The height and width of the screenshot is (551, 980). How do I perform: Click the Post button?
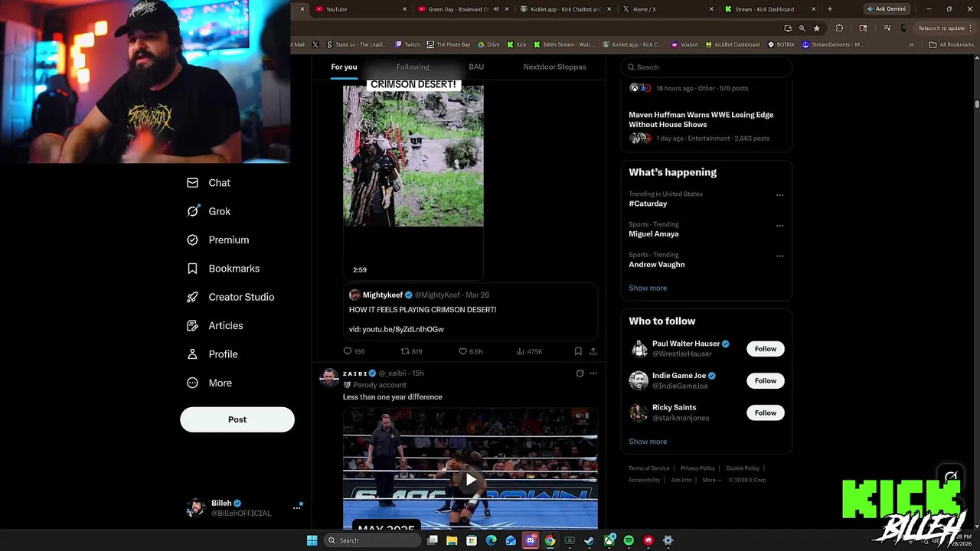[237, 419]
